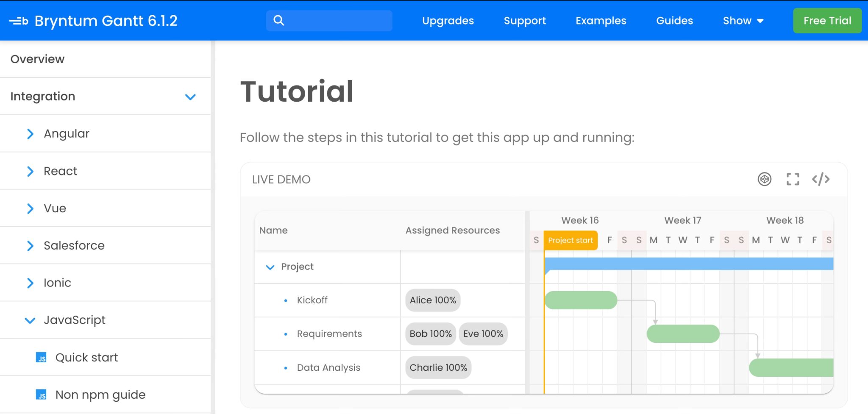Viewport: 868px width, 414px height.
Task: Collapse the Project task row
Action: click(270, 267)
